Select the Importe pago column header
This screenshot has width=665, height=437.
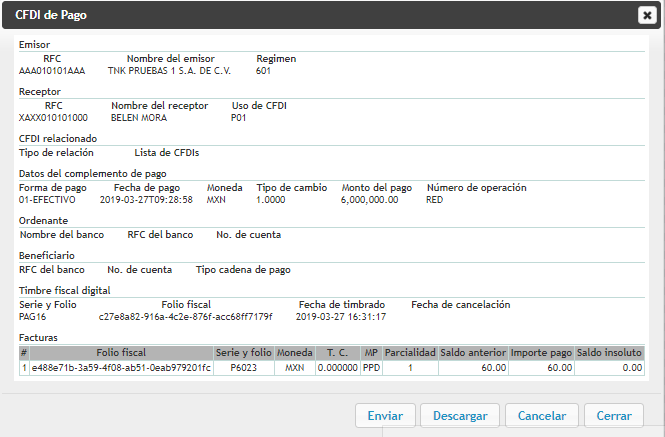tap(541, 353)
